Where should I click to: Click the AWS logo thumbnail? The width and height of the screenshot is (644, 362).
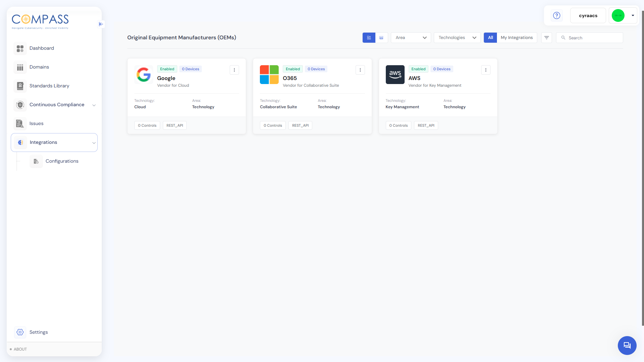pos(395,75)
